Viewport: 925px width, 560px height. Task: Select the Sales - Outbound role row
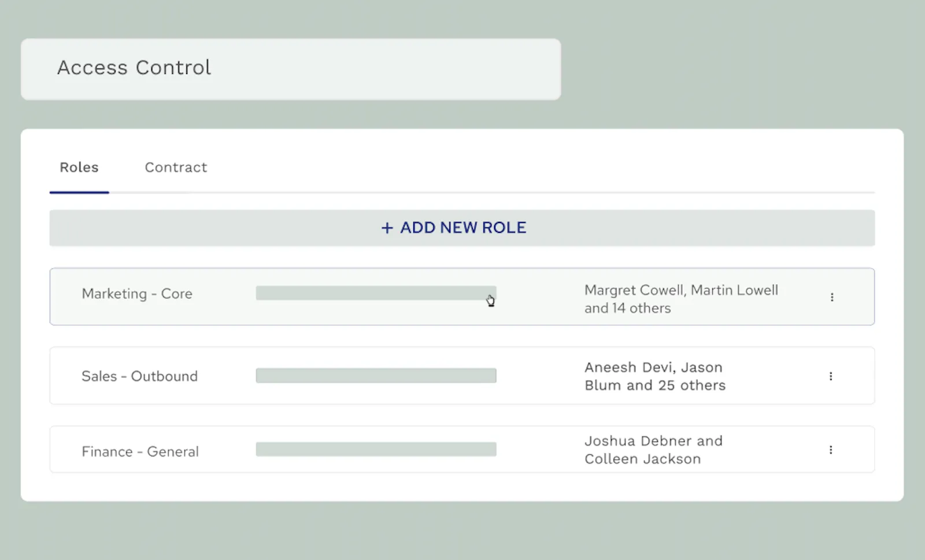tap(462, 376)
